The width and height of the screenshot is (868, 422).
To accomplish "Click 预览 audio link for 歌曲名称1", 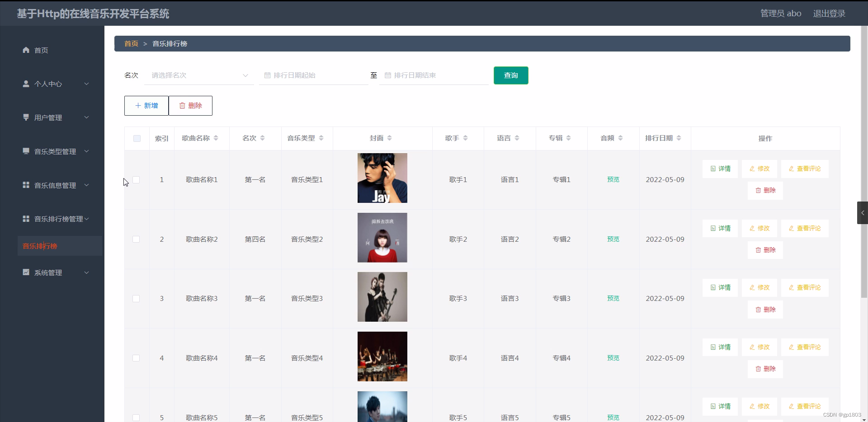I will 613,180.
